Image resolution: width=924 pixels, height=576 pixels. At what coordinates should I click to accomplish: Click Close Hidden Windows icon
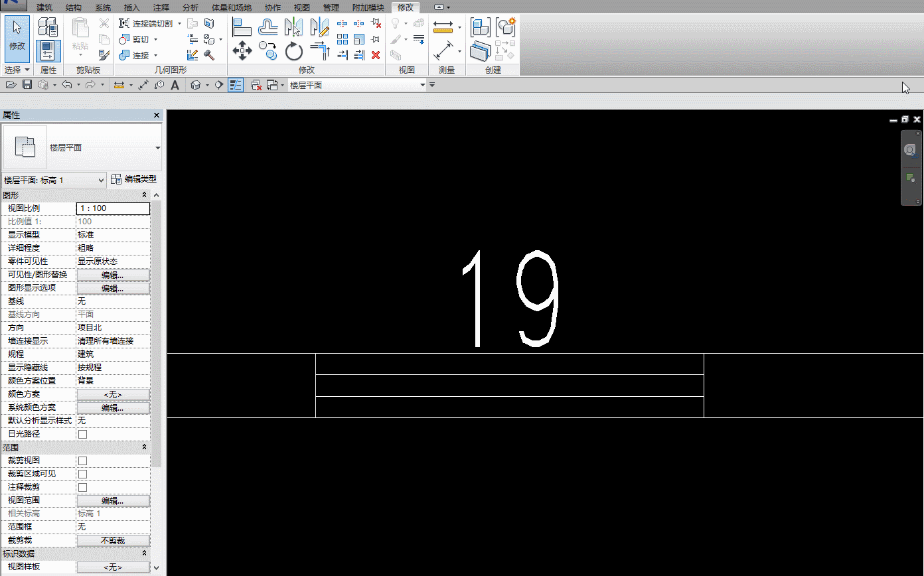click(256, 85)
